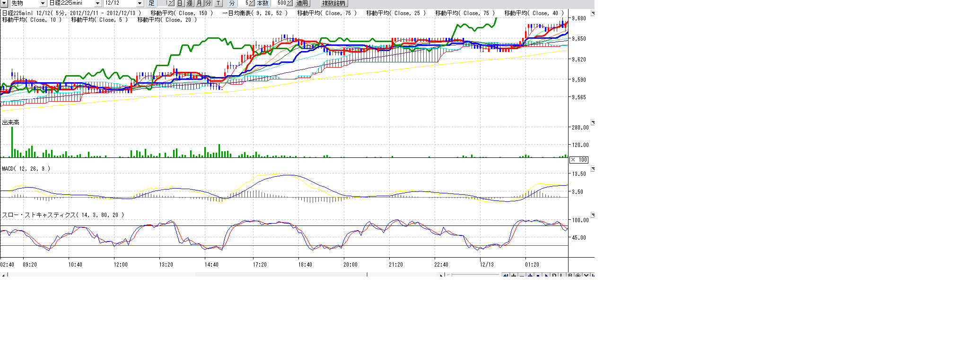Viewport: 980px width, 363px height.
Task: Open the MACD panel corner menu
Action: 593,169
